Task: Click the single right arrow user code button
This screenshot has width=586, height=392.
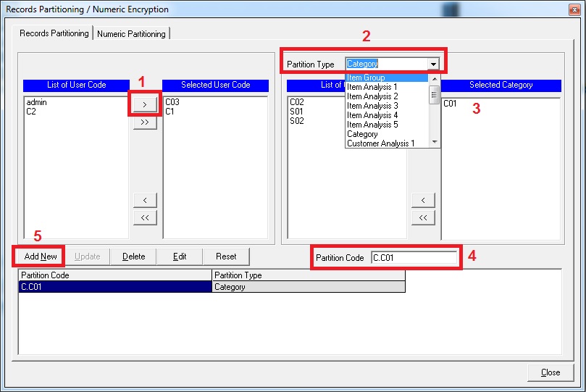Action: click(145, 105)
